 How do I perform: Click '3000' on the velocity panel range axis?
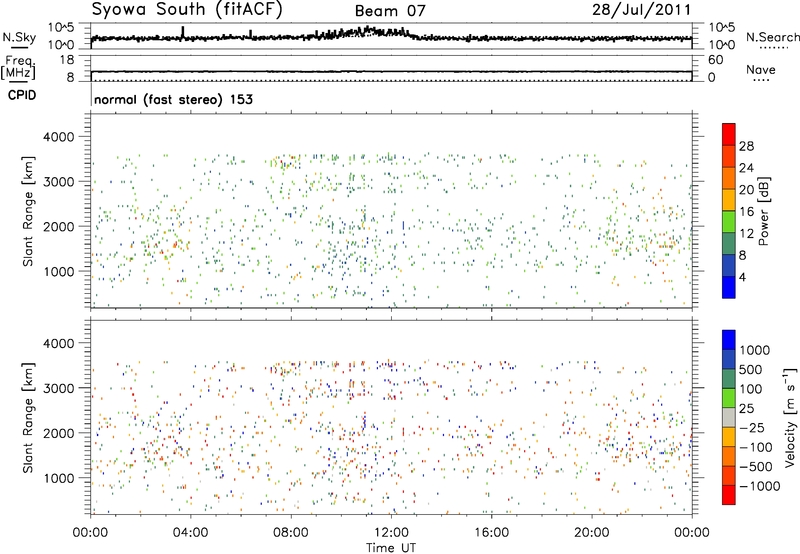coord(58,388)
